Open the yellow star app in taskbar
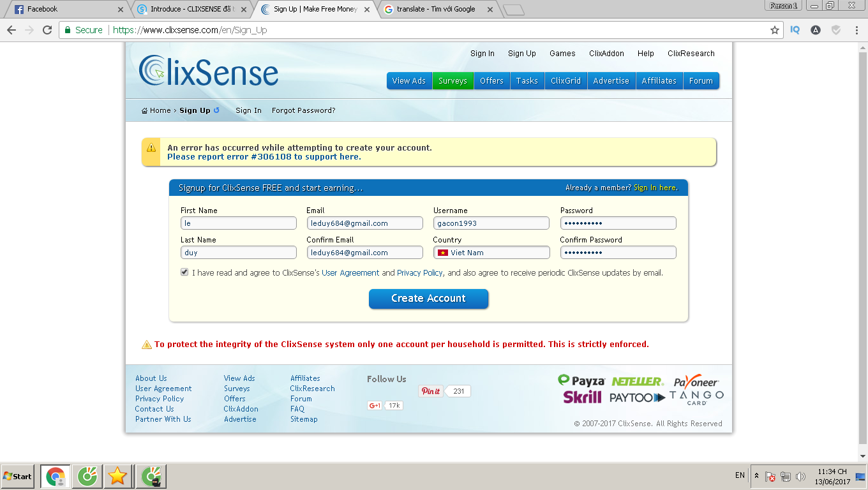868x490 pixels. 117,476
